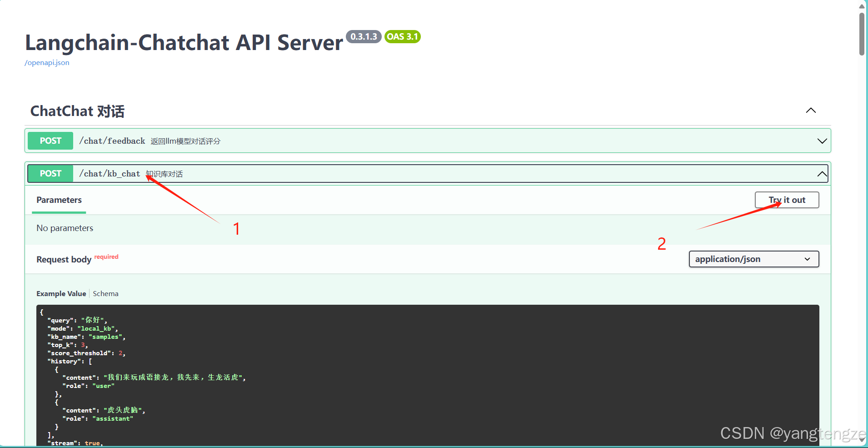Select the Parameters tab
The height and width of the screenshot is (448, 868).
(x=59, y=200)
